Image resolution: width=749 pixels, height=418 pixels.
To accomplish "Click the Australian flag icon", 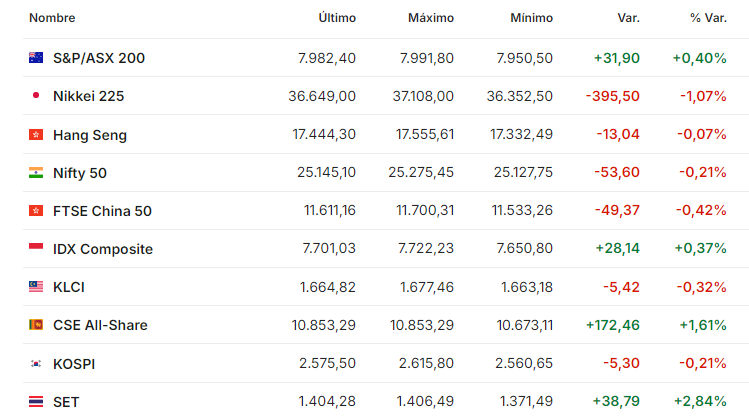I will 36,58.
